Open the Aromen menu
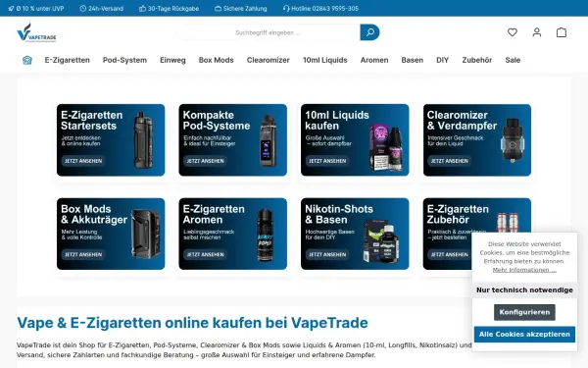The height and width of the screenshot is (368, 588). pyautogui.click(x=374, y=60)
